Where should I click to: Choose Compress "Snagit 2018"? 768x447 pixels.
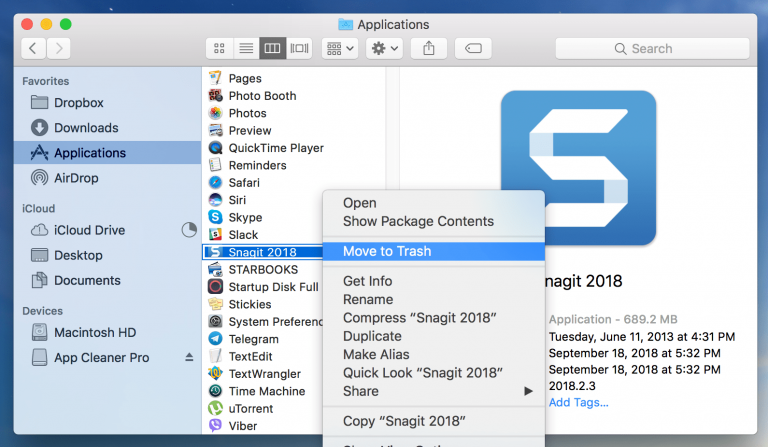(433, 318)
